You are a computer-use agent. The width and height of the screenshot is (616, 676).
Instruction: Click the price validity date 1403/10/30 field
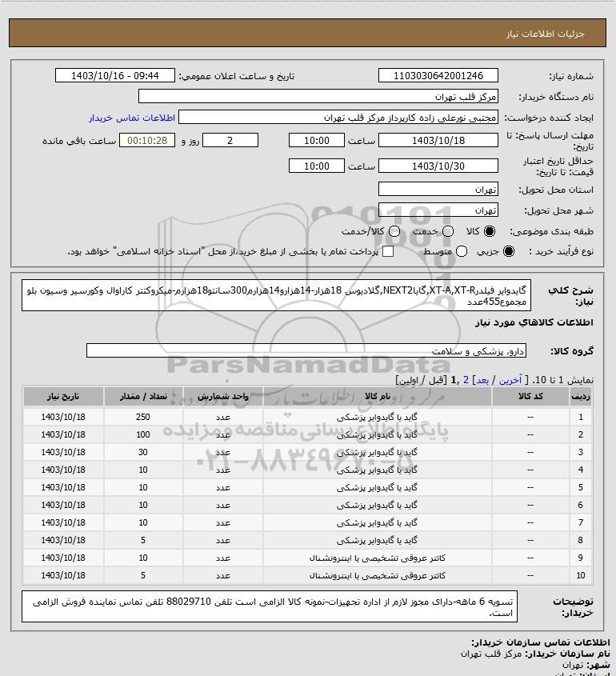point(438,166)
